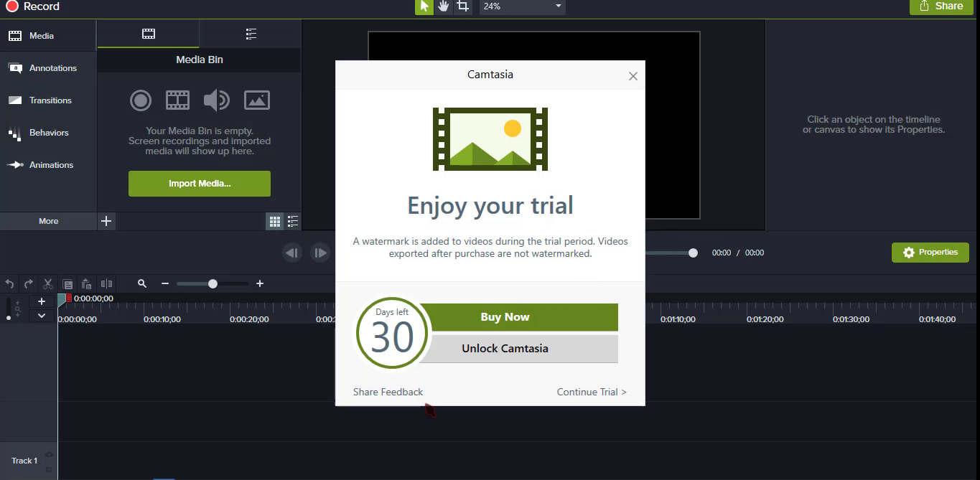
Task: Open the Share Feedback link
Action: click(x=388, y=392)
